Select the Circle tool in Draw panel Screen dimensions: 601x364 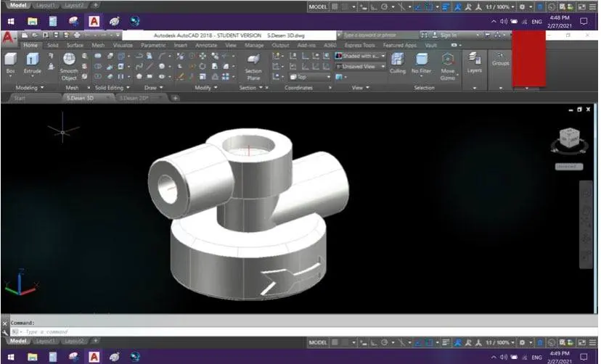point(161,67)
